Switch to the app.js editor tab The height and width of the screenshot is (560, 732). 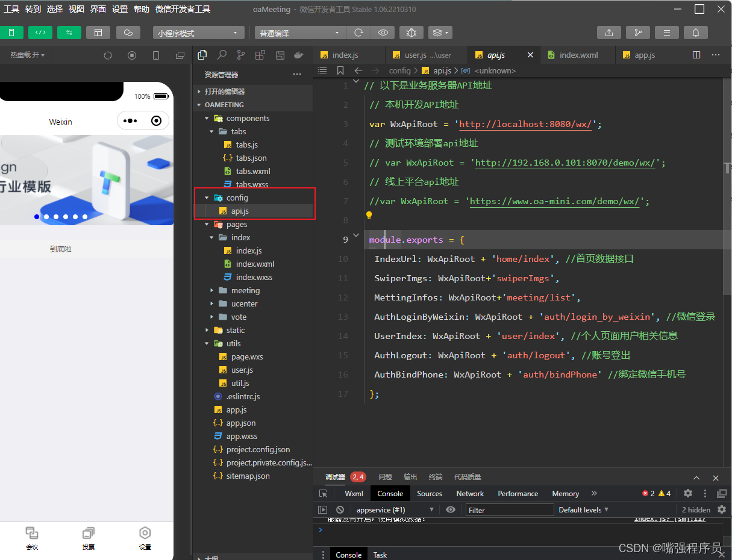[649, 55]
